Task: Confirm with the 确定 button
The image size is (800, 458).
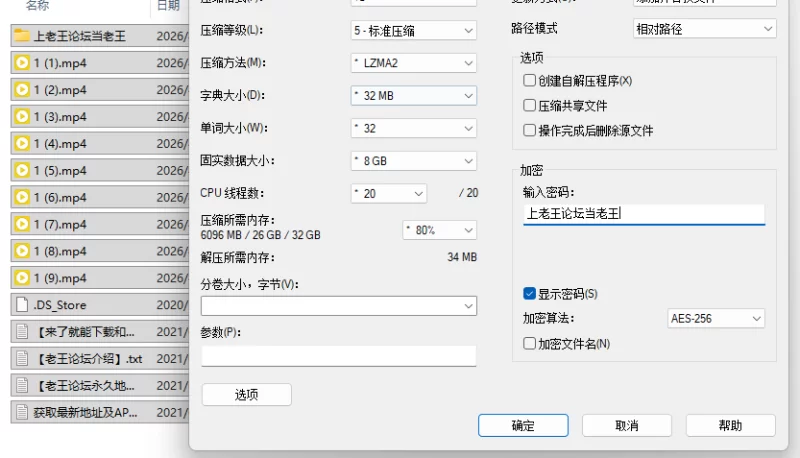Action: click(523, 425)
